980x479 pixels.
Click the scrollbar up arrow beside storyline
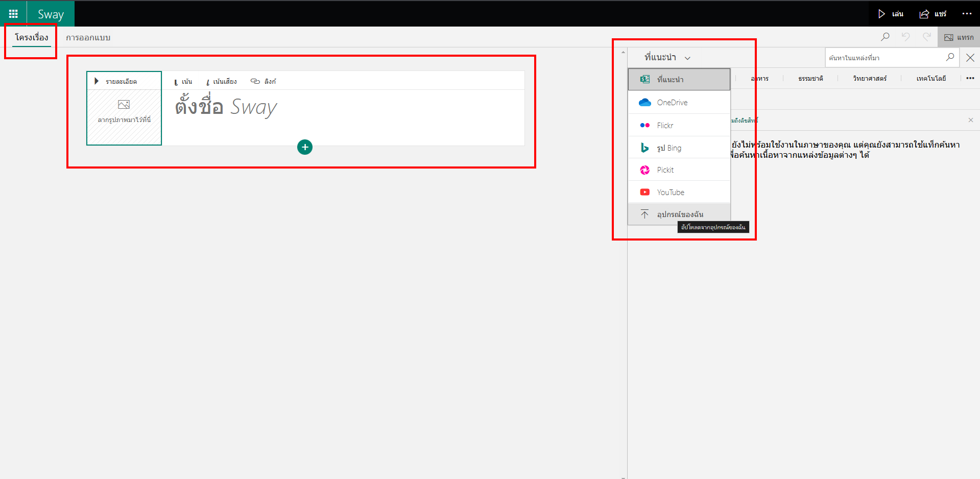[x=623, y=52]
